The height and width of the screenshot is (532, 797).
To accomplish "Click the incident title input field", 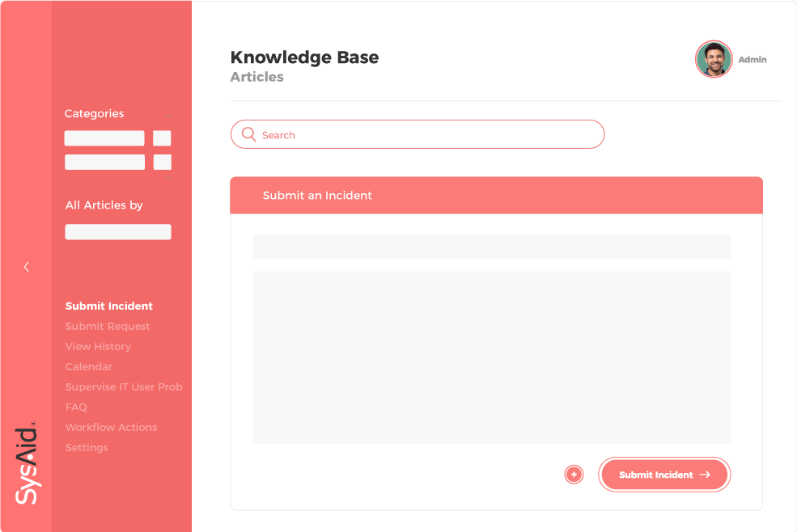I will (491, 247).
